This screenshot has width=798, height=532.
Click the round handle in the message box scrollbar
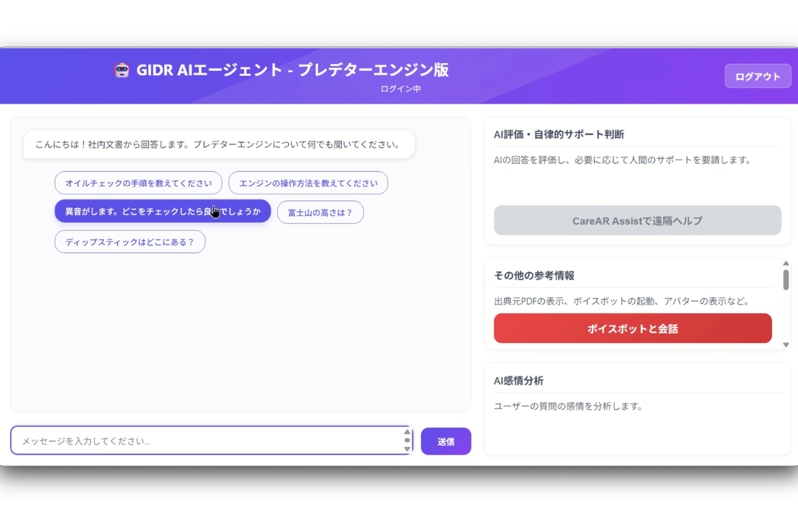pyautogui.click(x=407, y=440)
